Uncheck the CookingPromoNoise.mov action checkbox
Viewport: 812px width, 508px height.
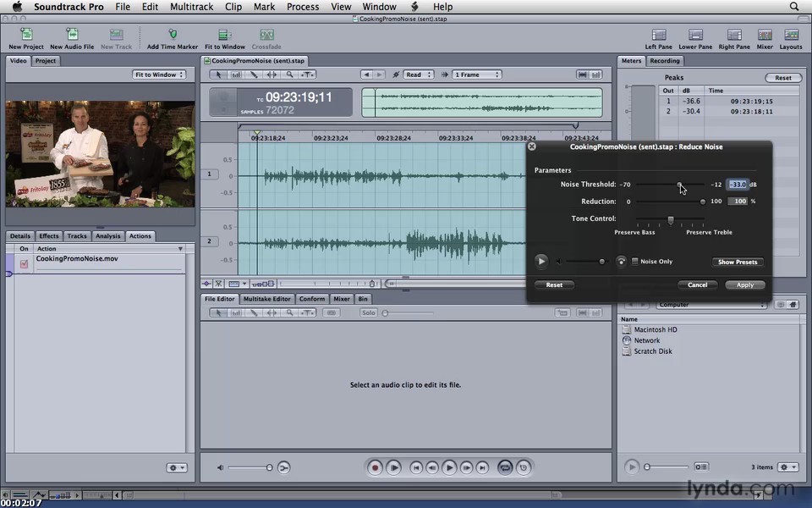24,264
